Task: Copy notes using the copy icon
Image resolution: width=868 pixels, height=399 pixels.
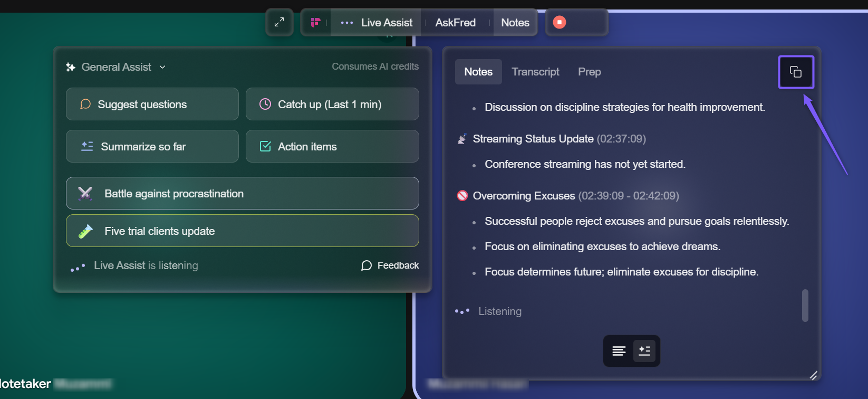Action: pos(796,72)
